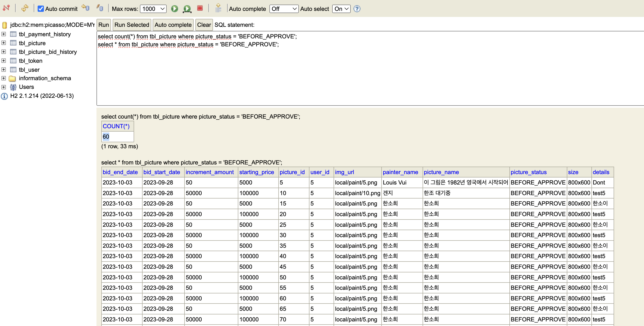Open the Auto complete Off dropdown
Screen dimensions: 644x326
284,9
